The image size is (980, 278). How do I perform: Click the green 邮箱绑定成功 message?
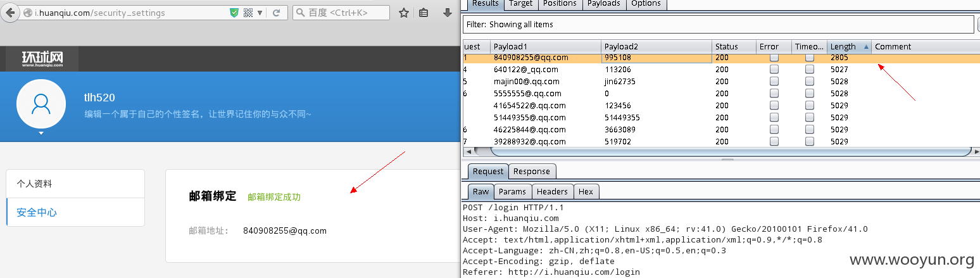[274, 197]
